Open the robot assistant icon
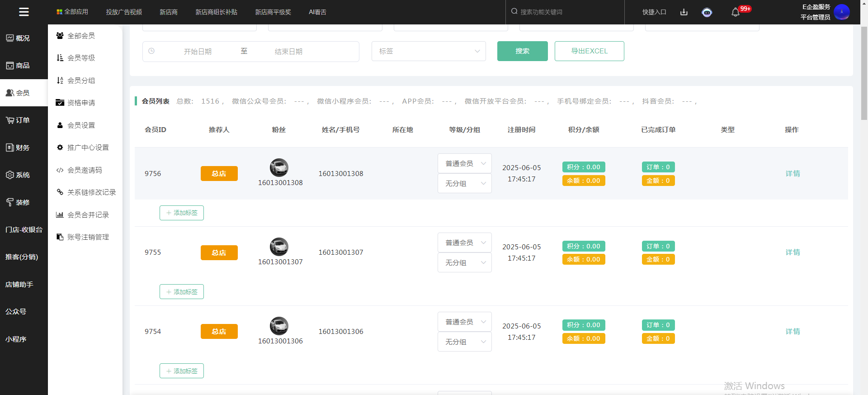 coord(707,12)
